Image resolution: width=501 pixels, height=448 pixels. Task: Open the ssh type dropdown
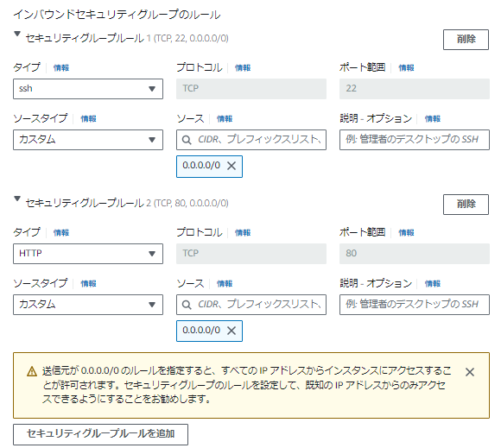(x=88, y=89)
